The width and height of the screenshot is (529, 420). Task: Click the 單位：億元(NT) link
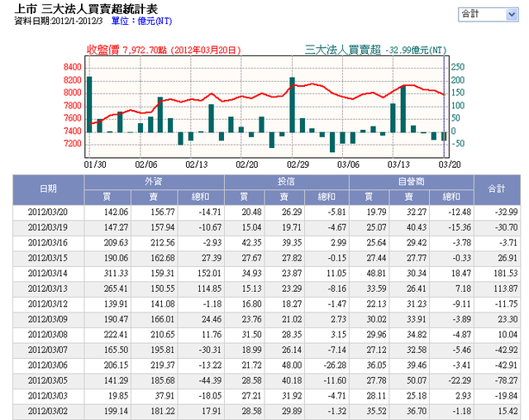click(141, 21)
